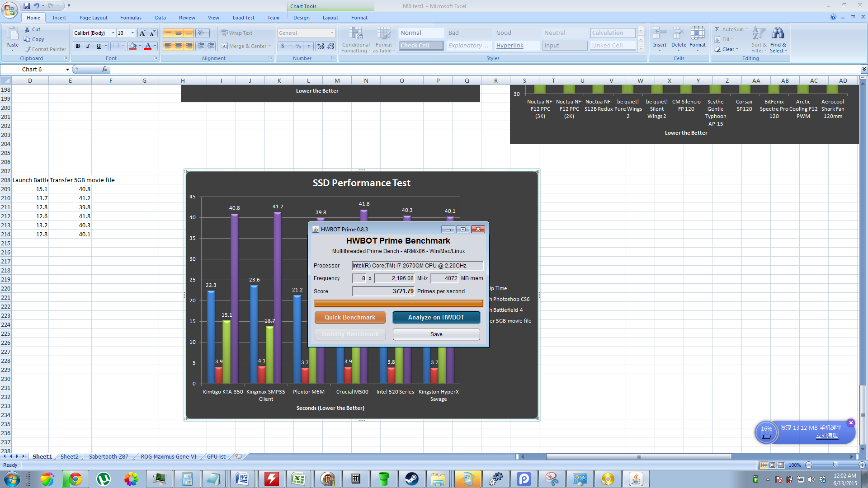Click the Grow Font icon
The image size is (868, 488).
point(142,33)
